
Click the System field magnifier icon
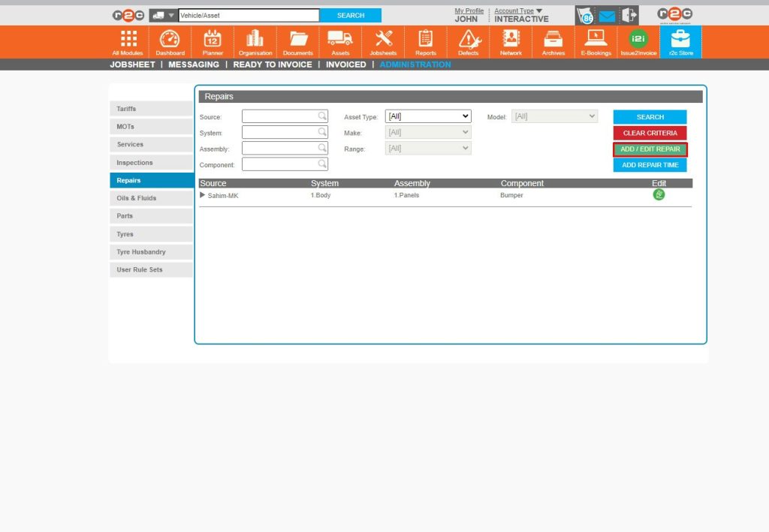(x=321, y=132)
